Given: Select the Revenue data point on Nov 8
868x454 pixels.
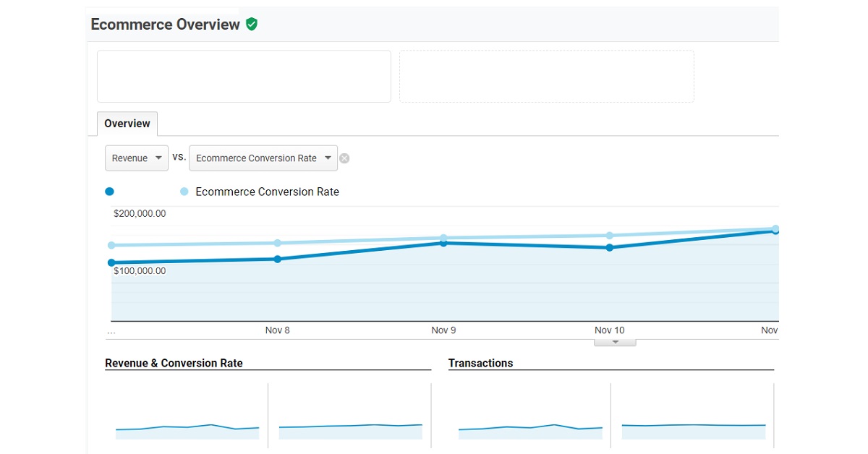Looking at the screenshot, I should click(x=278, y=259).
